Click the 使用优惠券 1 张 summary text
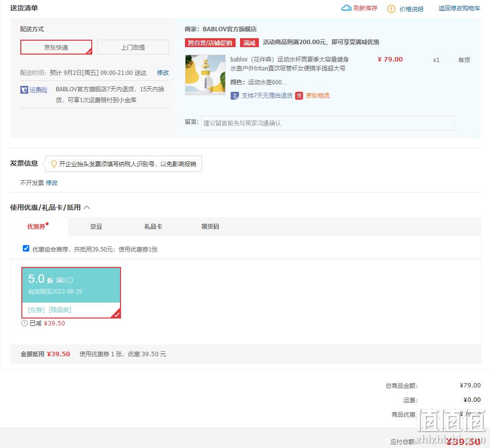490x448 pixels. [123, 354]
